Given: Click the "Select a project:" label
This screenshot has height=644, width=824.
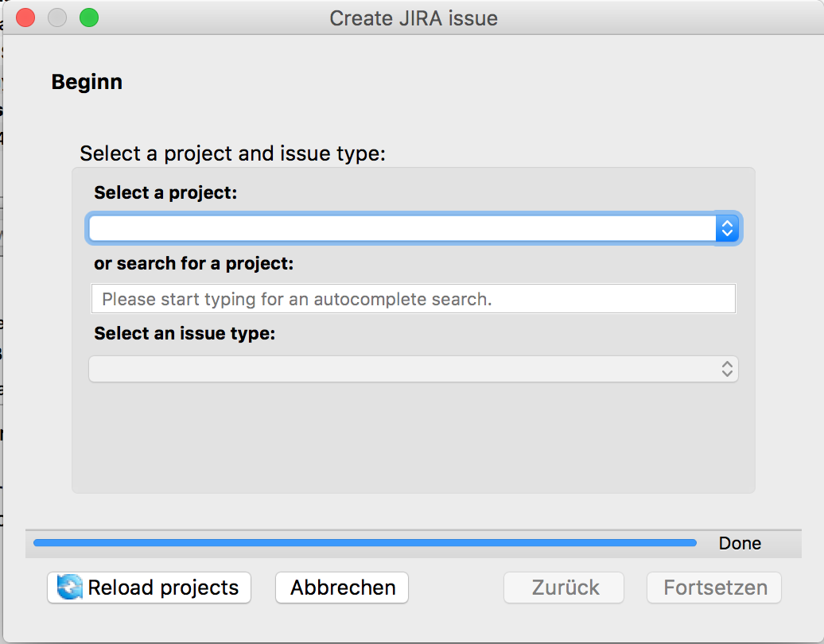Looking at the screenshot, I should [x=165, y=192].
